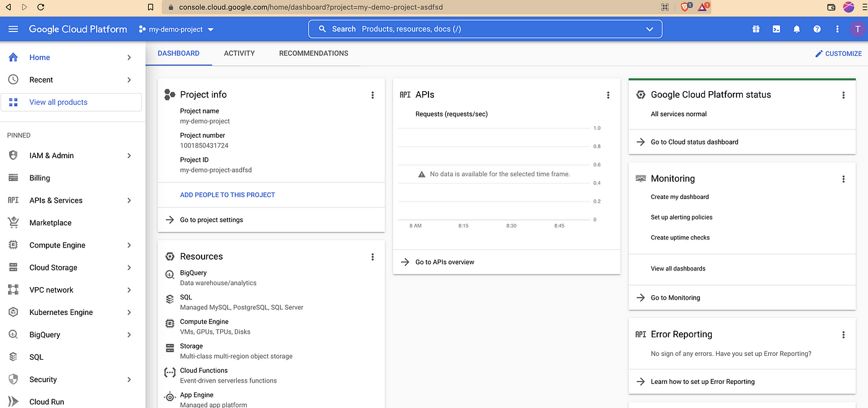
Task: Click the Compute Engine chip icon in sidebar
Action: click(13, 245)
